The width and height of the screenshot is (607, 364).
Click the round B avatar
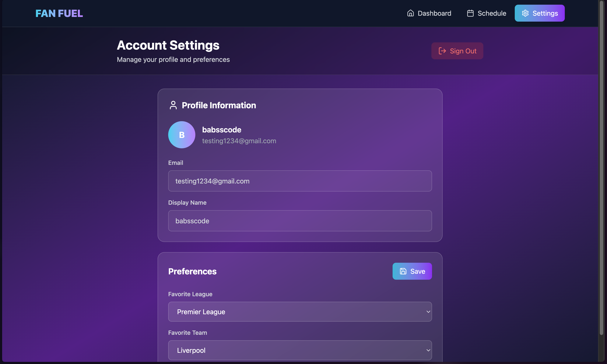(182, 135)
